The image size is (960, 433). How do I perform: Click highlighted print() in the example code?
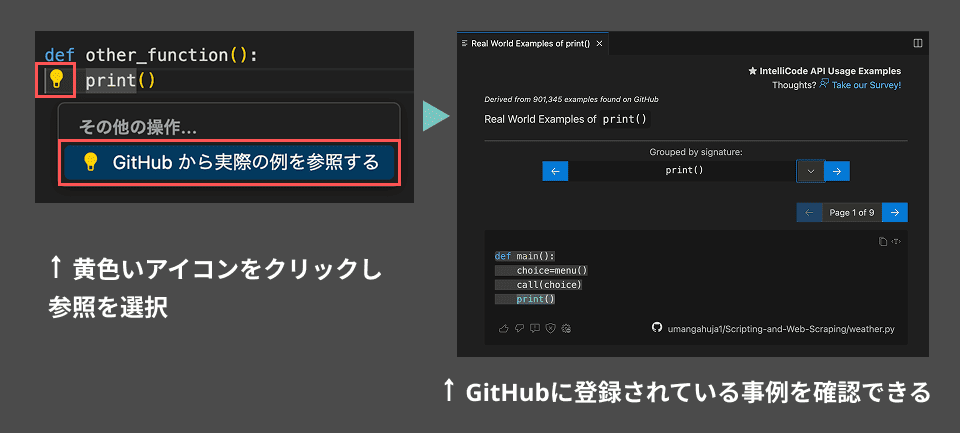tap(536, 299)
